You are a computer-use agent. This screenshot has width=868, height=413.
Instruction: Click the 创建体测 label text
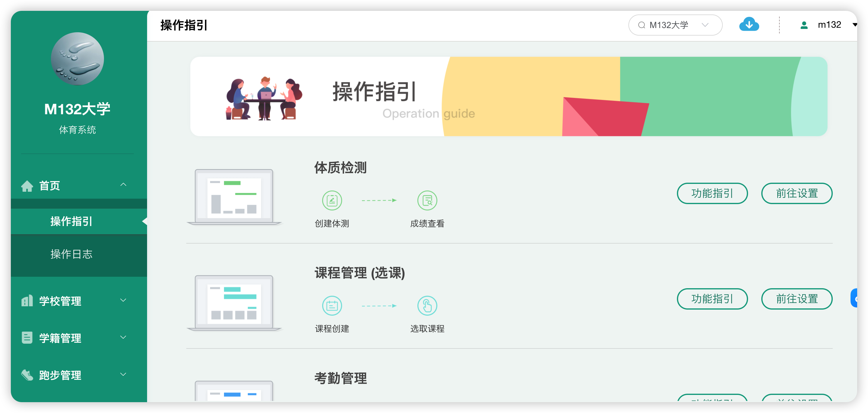click(332, 223)
